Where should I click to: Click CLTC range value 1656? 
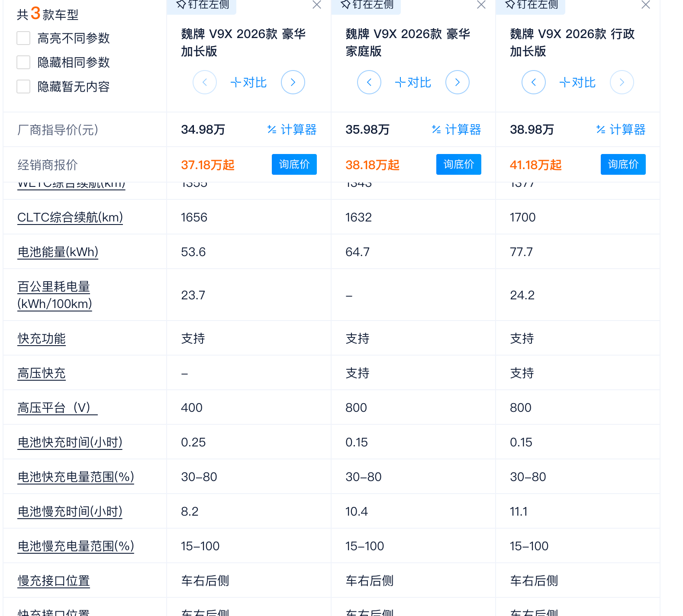194,217
